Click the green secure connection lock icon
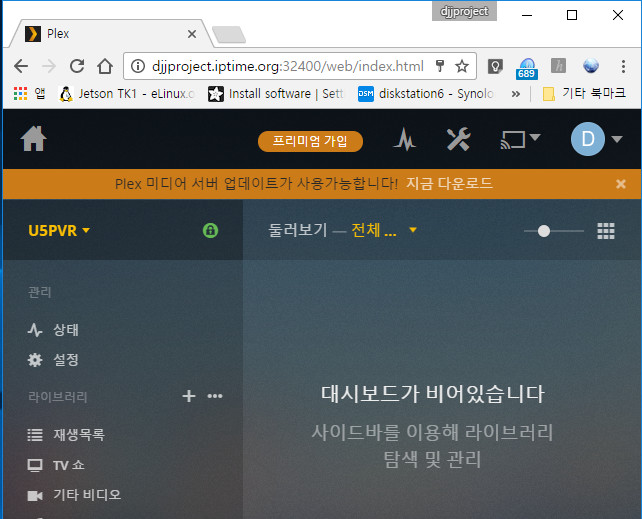The image size is (642, 519). pyautogui.click(x=210, y=230)
